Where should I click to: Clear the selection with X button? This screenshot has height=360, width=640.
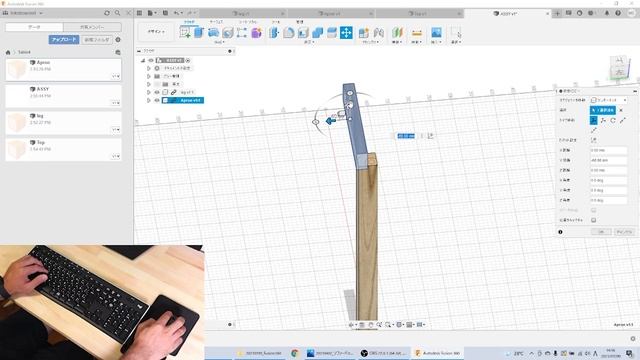[621, 110]
